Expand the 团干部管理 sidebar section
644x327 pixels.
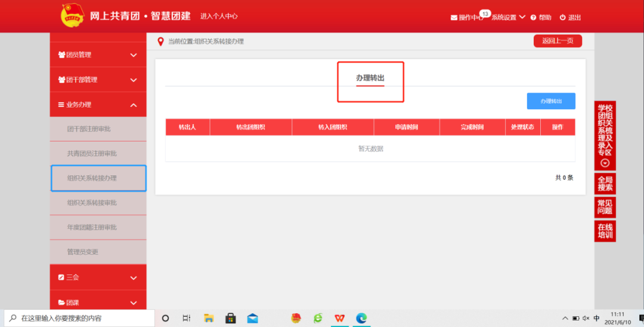(x=98, y=80)
